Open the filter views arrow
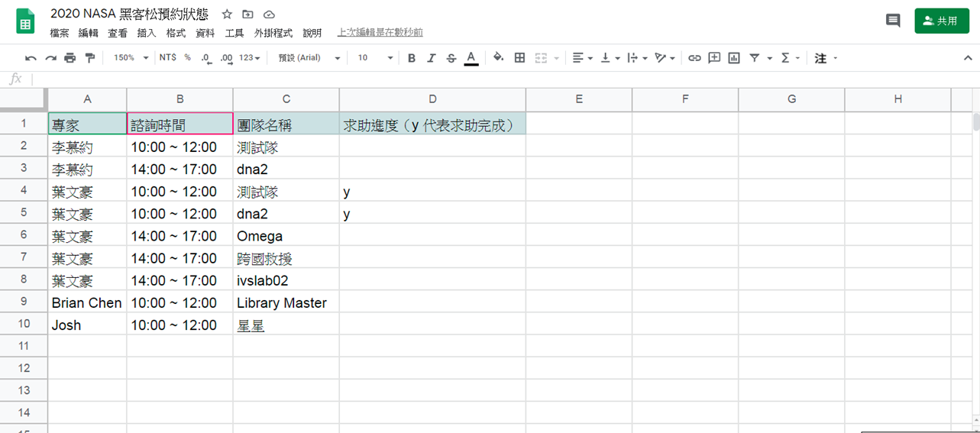This screenshot has width=980, height=433. 769,58
